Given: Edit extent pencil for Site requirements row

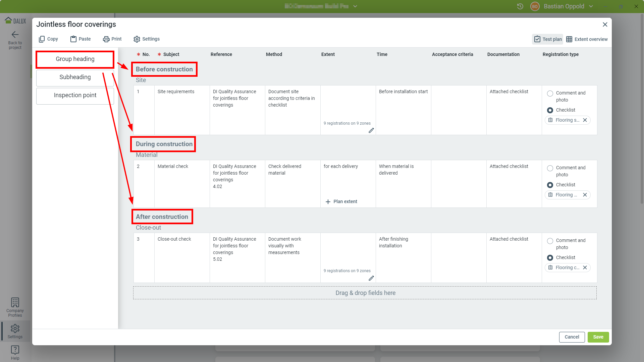Looking at the screenshot, I should pos(371,131).
